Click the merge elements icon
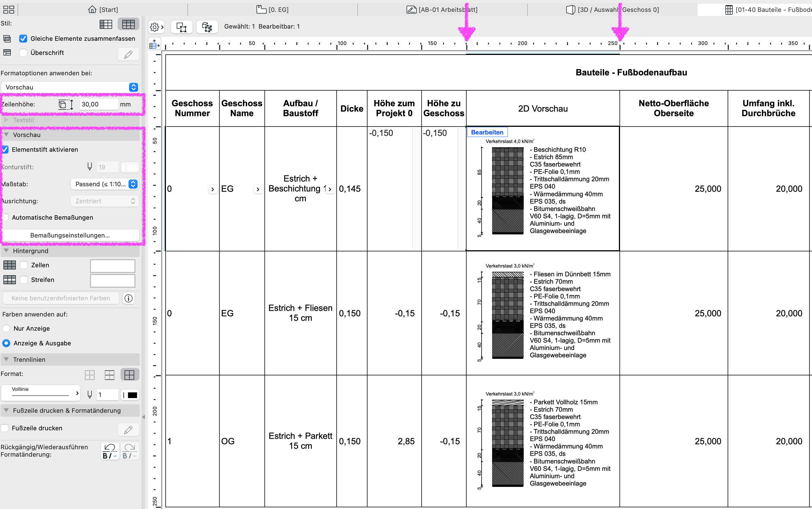 tap(7, 39)
